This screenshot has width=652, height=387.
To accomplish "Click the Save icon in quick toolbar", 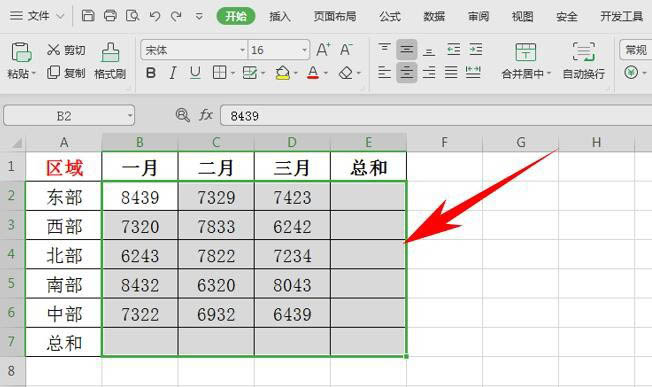I will (88, 16).
